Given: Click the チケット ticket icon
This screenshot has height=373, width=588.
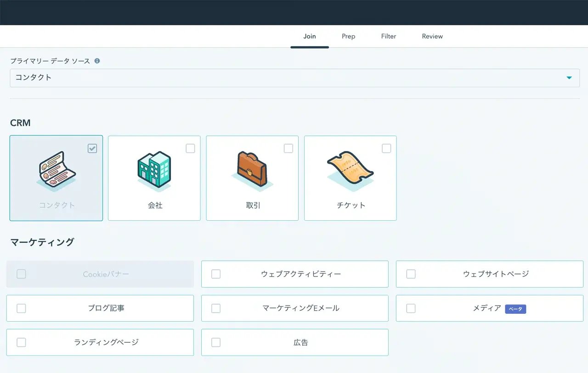Looking at the screenshot, I should [x=350, y=172].
